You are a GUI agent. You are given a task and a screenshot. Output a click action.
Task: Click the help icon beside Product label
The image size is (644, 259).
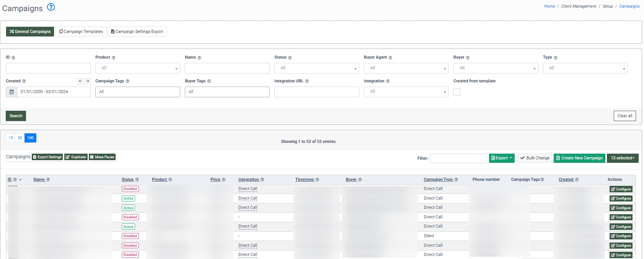[113, 58]
